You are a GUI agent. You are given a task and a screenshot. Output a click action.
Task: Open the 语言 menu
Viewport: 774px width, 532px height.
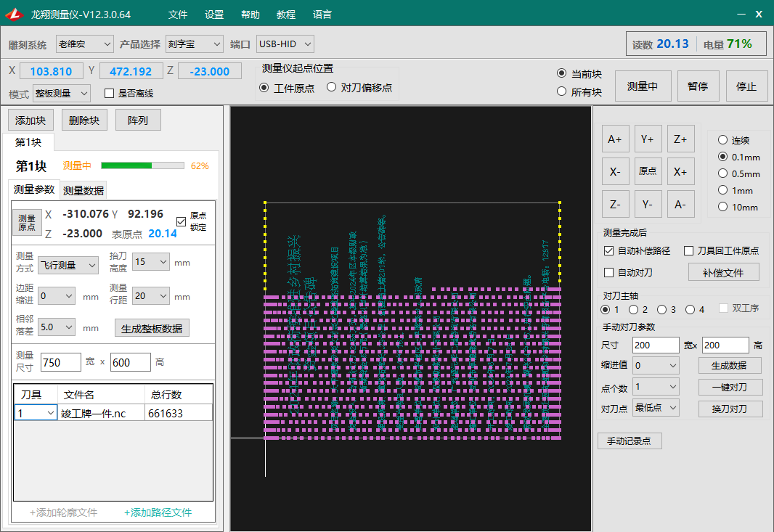[x=322, y=15]
